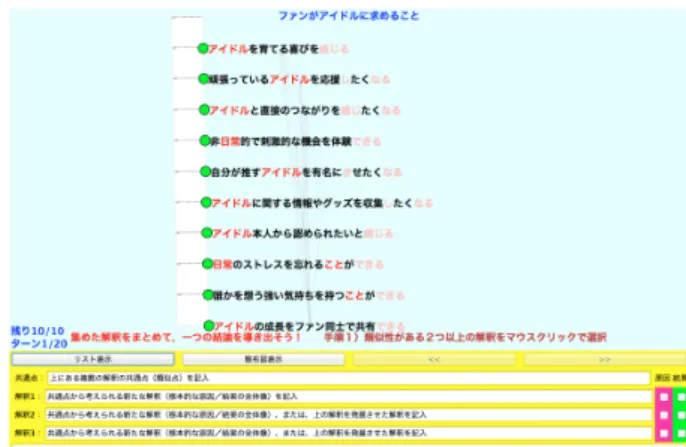Check the pink 原因 checkbox for 解釈2

[x=664, y=415]
